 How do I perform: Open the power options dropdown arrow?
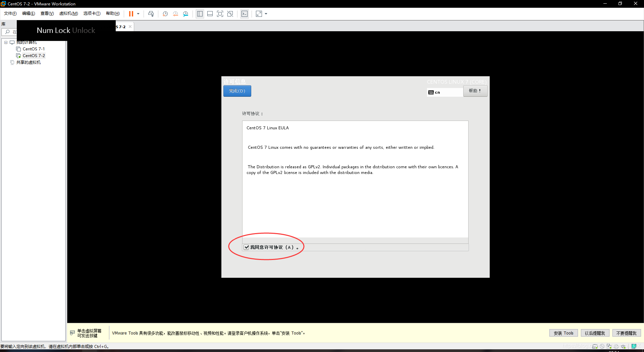[x=138, y=14]
